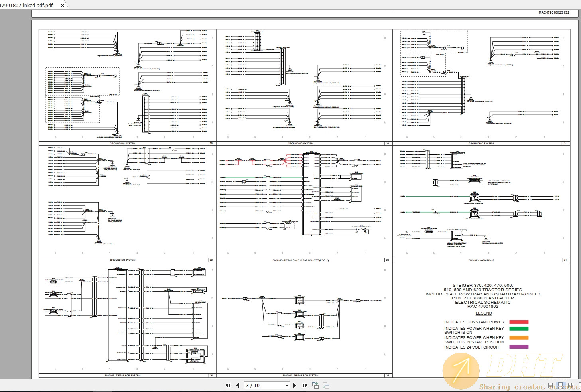Image resolution: width=581 pixels, height=392 pixels.
Task: Open the page number dropdown arrow
Action: 287,385
